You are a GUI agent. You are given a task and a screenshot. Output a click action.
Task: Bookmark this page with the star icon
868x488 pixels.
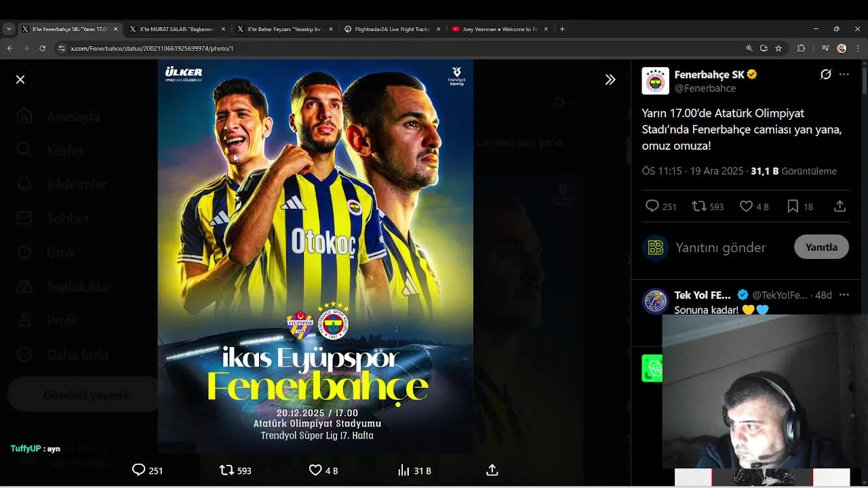778,48
